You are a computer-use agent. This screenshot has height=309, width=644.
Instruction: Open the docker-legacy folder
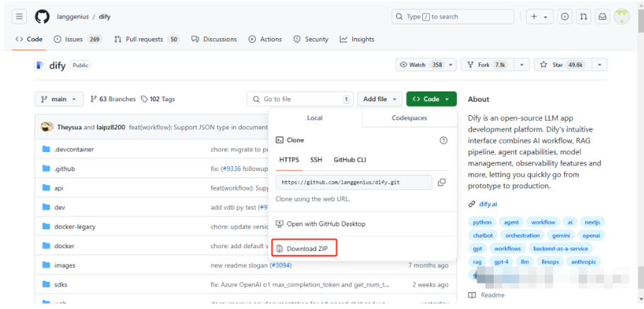coord(75,227)
